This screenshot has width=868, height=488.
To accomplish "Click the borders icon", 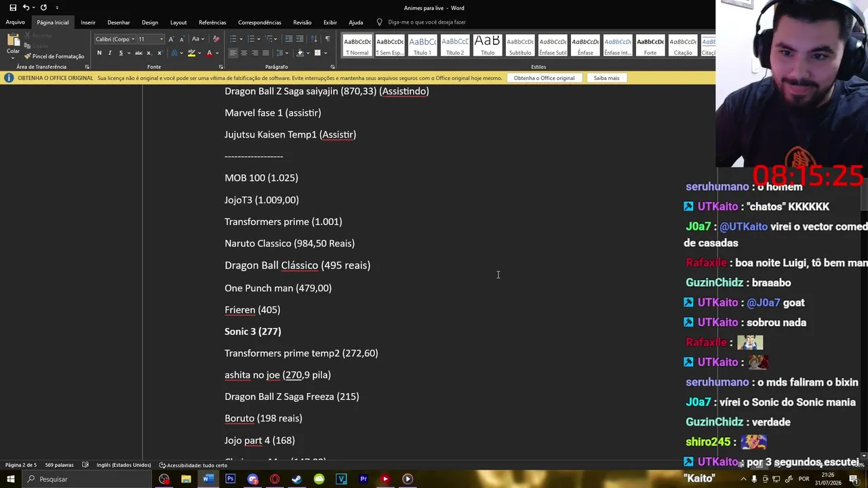I will (x=317, y=53).
